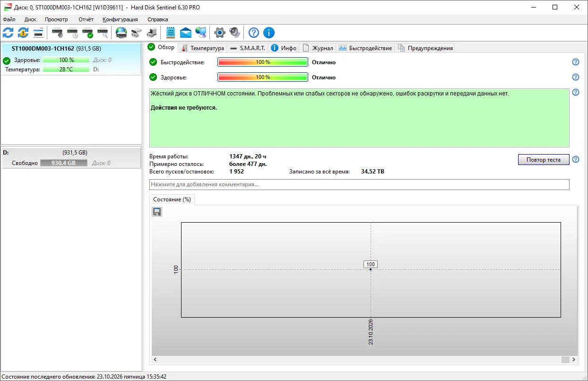Click the globe with disk toolbar icon
588x381 pixels.
point(121,33)
